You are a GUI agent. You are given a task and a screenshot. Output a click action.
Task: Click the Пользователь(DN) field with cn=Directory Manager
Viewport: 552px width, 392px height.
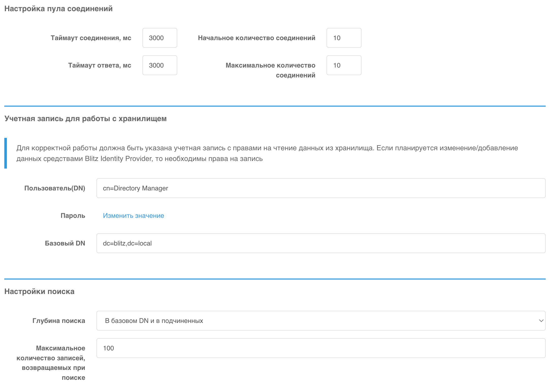(x=321, y=188)
